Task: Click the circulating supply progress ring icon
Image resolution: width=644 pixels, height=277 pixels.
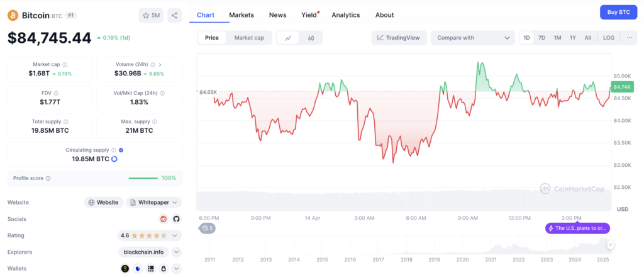Action: (x=114, y=159)
